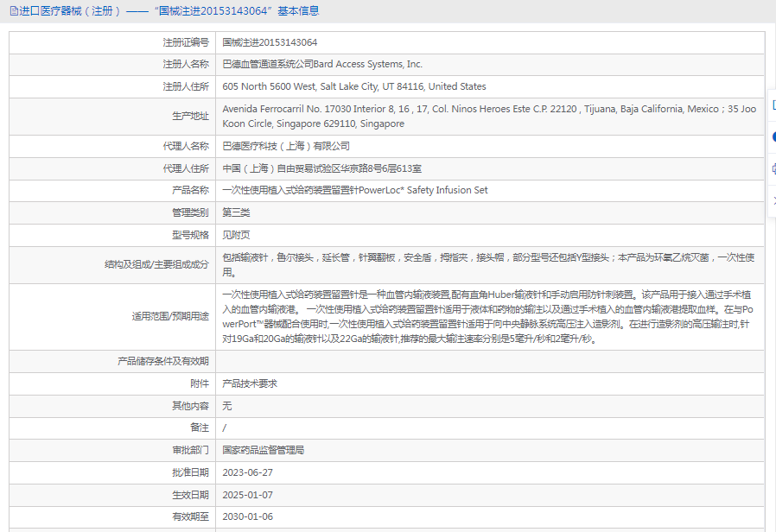Select the 见附页 value
This screenshot has height=532, width=776.
[x=236, y=235]
